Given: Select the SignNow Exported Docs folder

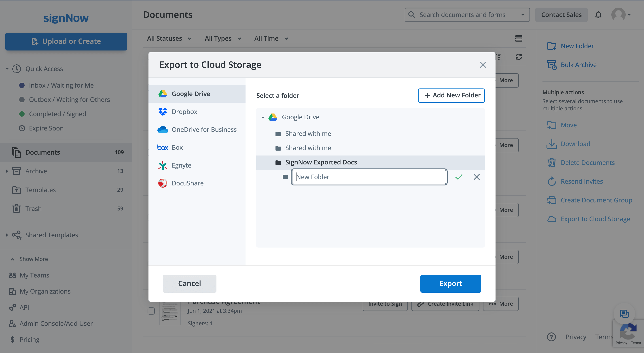Looking at the screenshot, I should (321, 162).
